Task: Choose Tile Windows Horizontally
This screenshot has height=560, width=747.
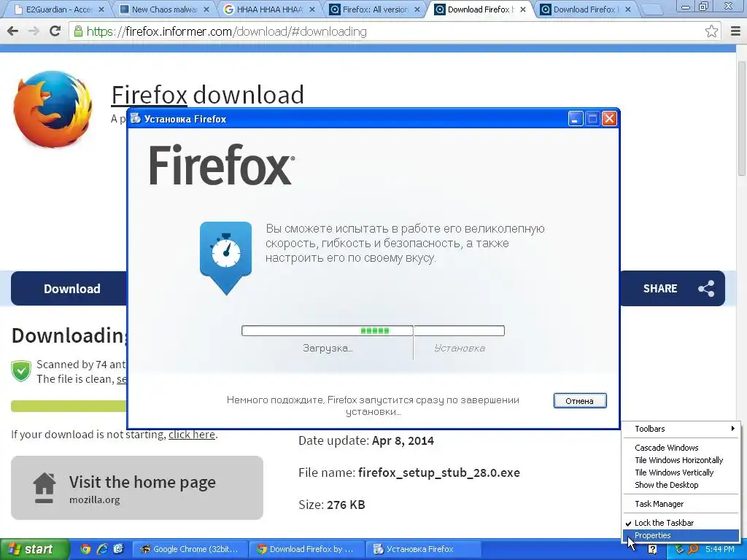Action: 682,460
